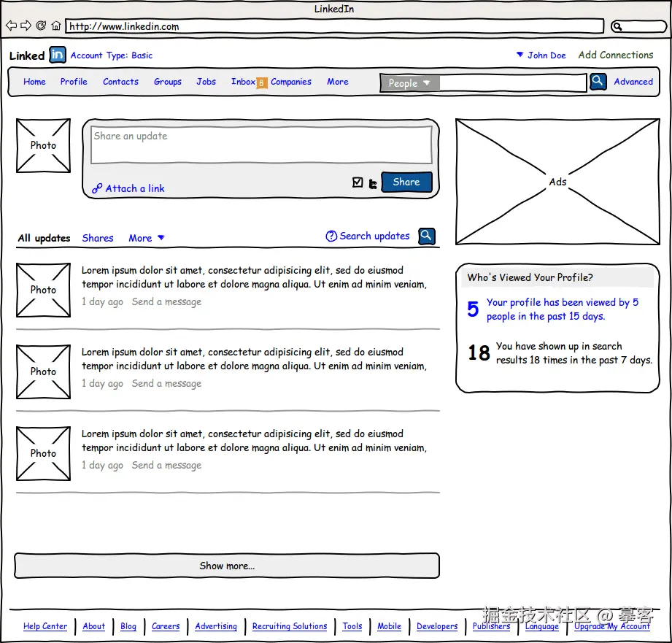Screen dimensions: 672x643
Task: Click the blue search icon next to People field
Action: pyautogui.click(x=598, y=82)
